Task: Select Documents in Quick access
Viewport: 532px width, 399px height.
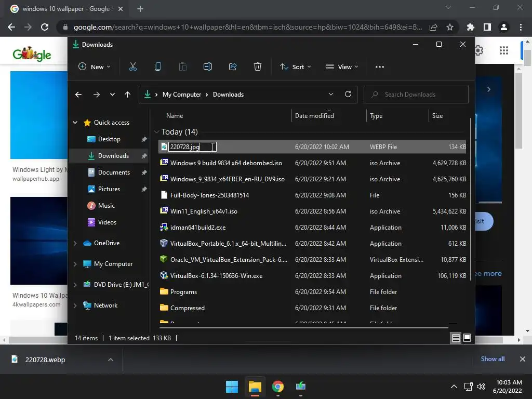Action: click(114, 172)
